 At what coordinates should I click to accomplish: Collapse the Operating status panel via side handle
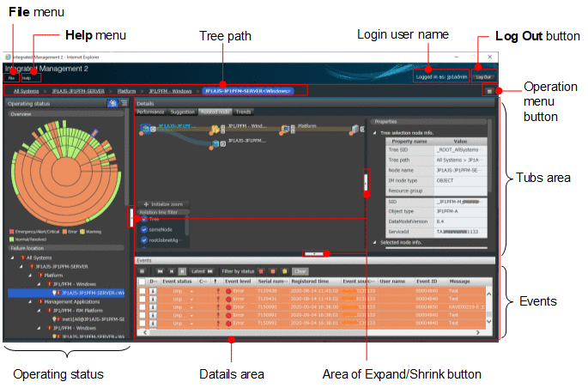pos(131,216)
